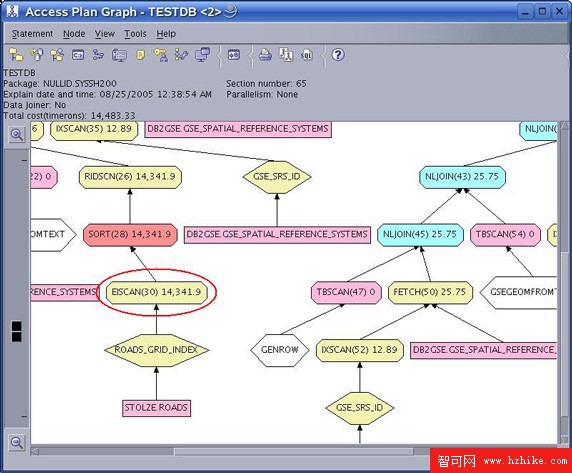
Task: Select the IXSCAN(52) 12.89 node
Action: pyautogui.click(x=360, y=350)
